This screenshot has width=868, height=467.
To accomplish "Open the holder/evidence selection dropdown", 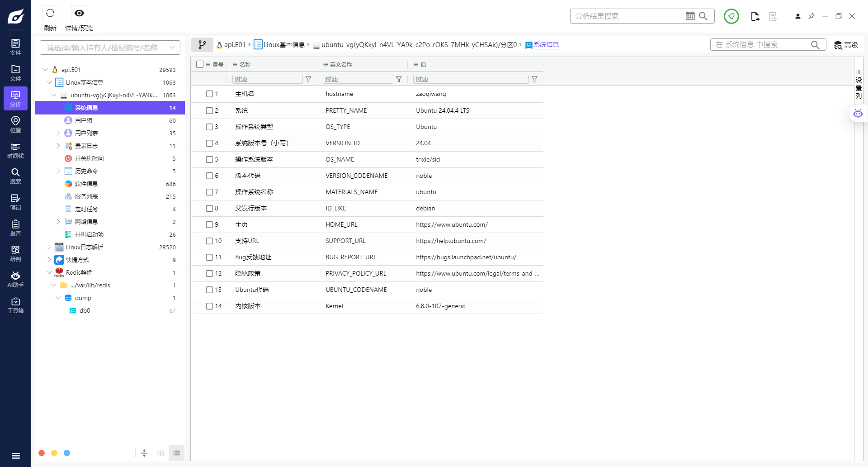I will [110, 48].
